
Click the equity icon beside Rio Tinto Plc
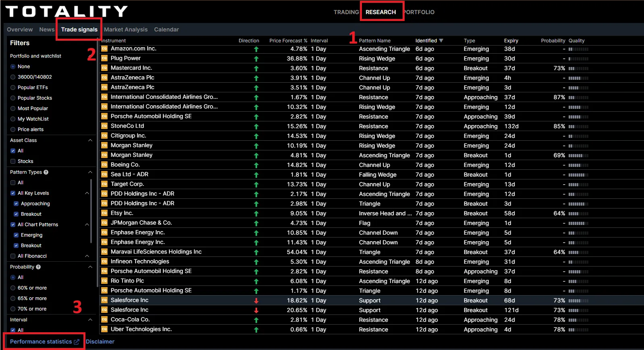[x=104, y=281]
